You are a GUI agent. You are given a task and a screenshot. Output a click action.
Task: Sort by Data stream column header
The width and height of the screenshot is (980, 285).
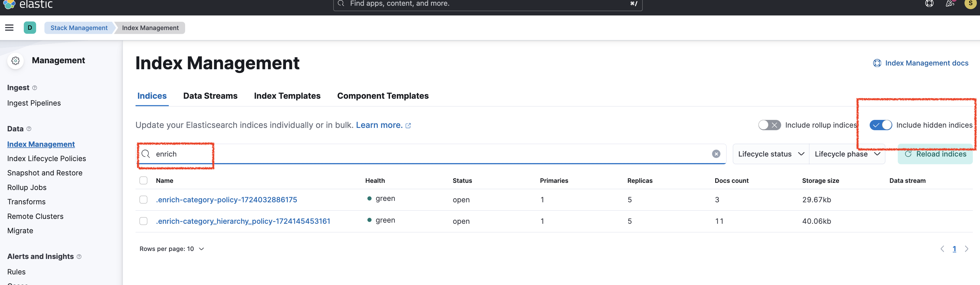907,181
